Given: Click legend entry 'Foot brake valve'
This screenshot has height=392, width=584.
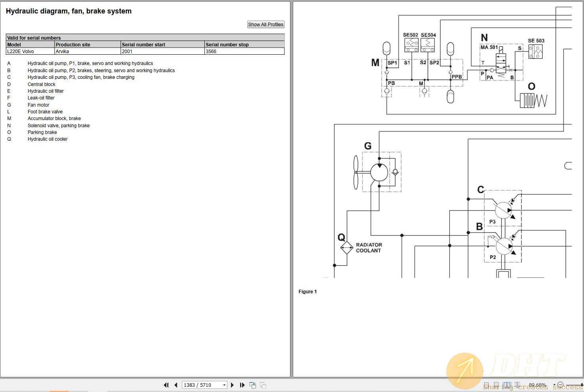Looking at the screenshot, I should (x=45, y=111).
